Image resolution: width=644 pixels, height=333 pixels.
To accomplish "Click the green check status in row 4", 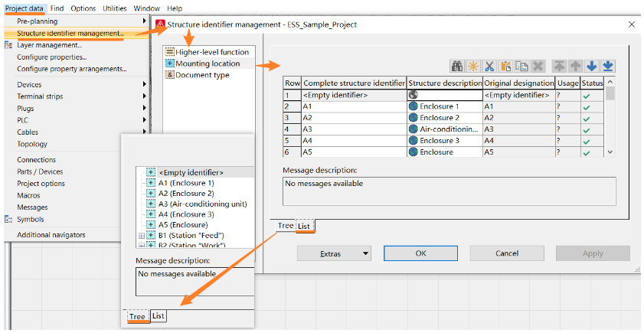I will (587, 130).
